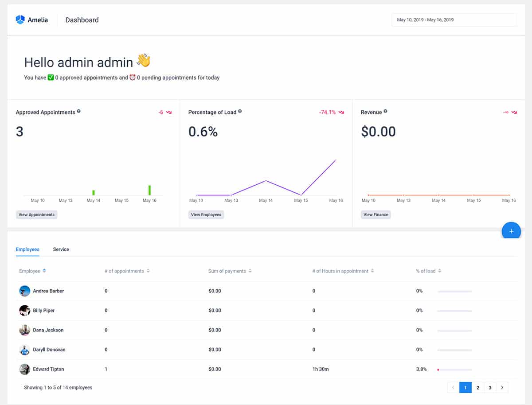Click Edward Tipton's avatar

[x=25, y=369]
